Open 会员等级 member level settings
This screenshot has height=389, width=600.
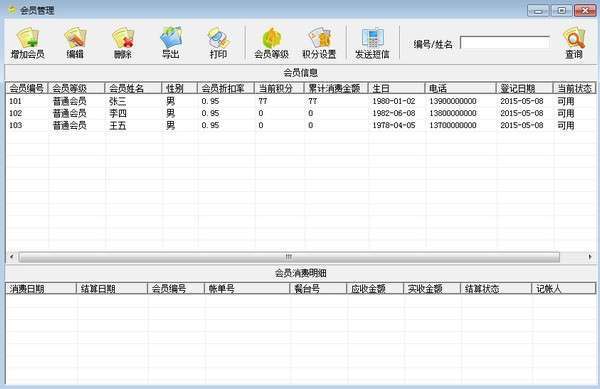[x=271, y=43]
